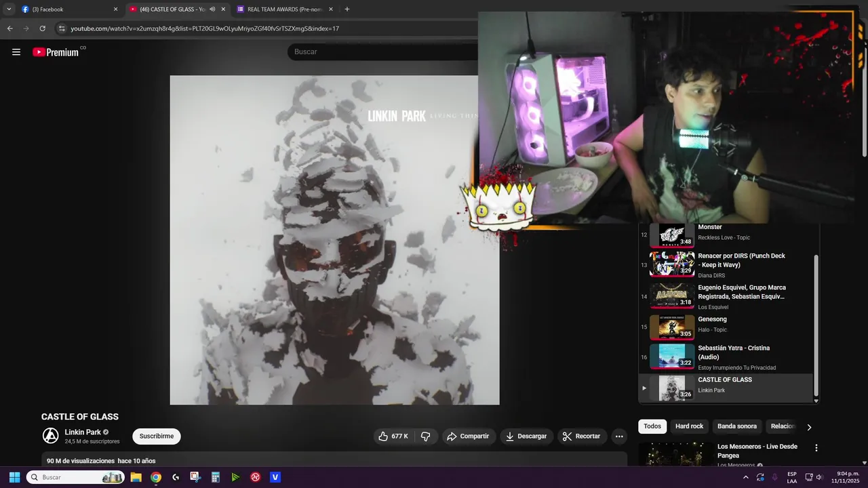Close the REAL TEAM AWARDS tab
The height and width of the screenshot is (488, 868).
pyautogui.click(x=331, y=9)
